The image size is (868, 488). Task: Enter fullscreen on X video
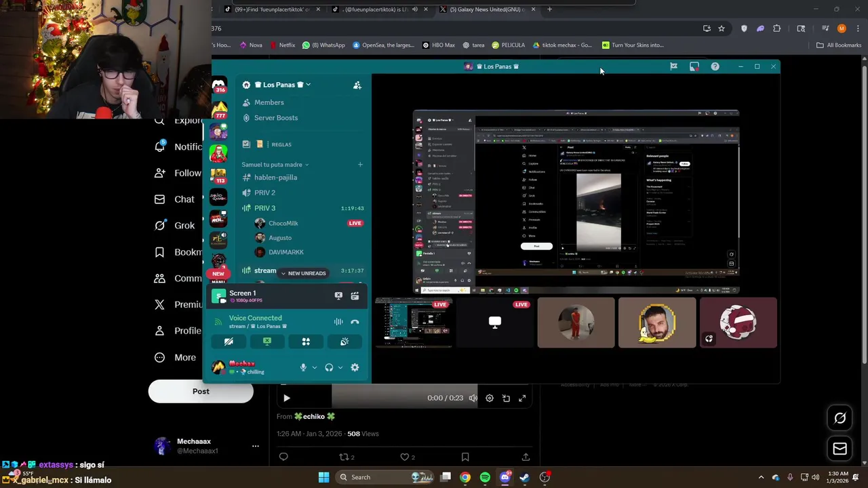[522, 399]
